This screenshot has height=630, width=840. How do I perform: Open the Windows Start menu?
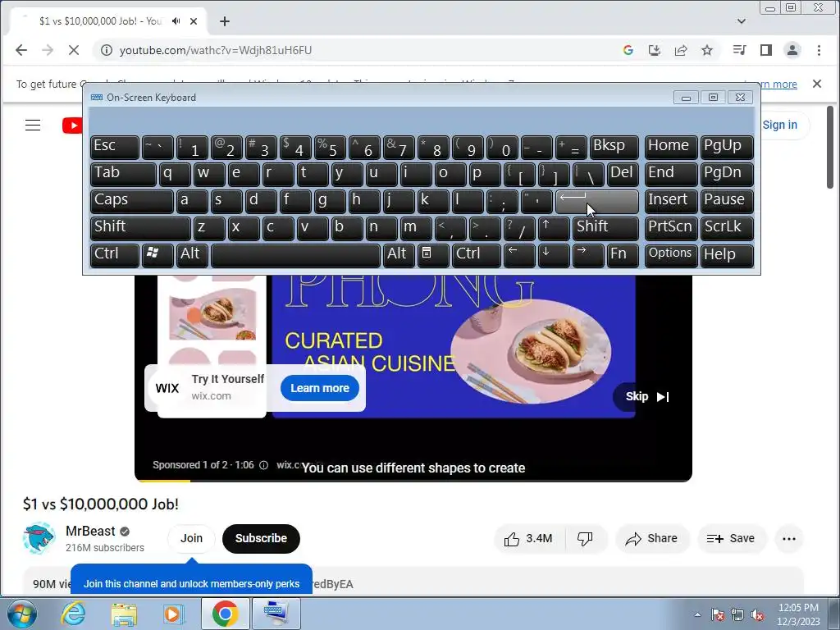(x=21, y=614)
